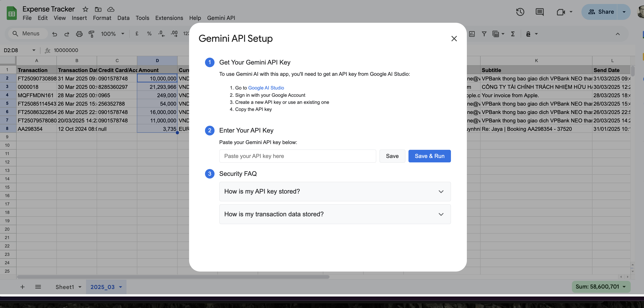
Task: Open input tools icon in toolbar
Action: [x=528, y=34]
